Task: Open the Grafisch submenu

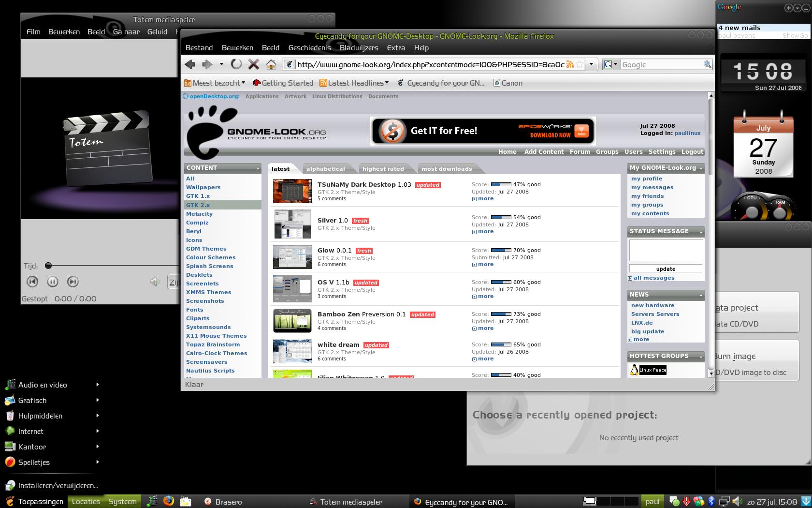Action: click(52, 400)
